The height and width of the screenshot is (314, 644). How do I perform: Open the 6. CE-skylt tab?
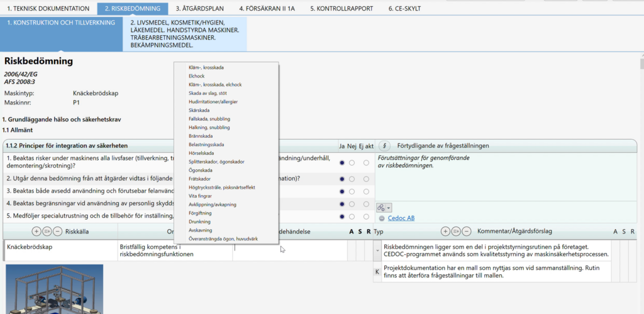point(404,8)
